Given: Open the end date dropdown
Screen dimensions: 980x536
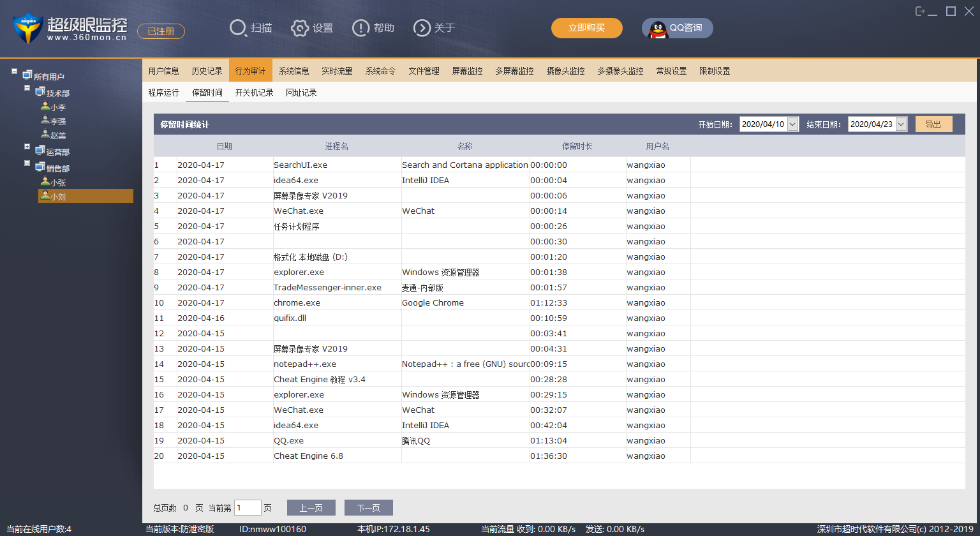Looking at the screenshot, I should 901,124.
